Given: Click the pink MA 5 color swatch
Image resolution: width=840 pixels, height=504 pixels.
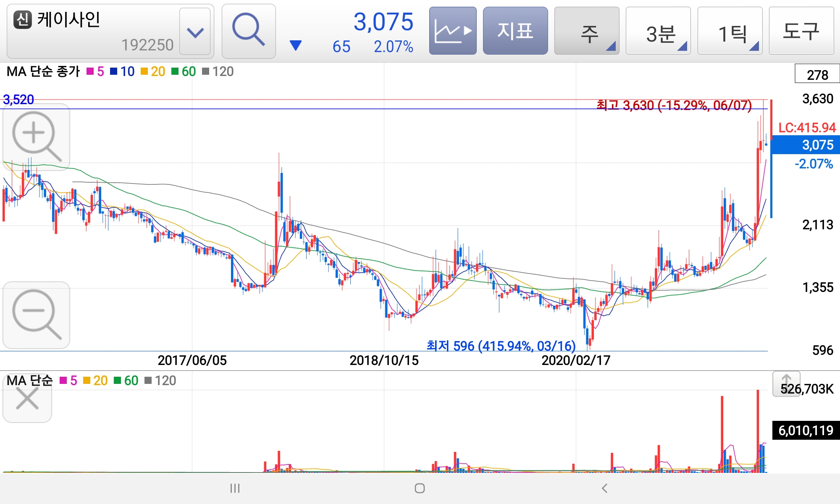Looking at the screenshot, I should coord(90,71).
